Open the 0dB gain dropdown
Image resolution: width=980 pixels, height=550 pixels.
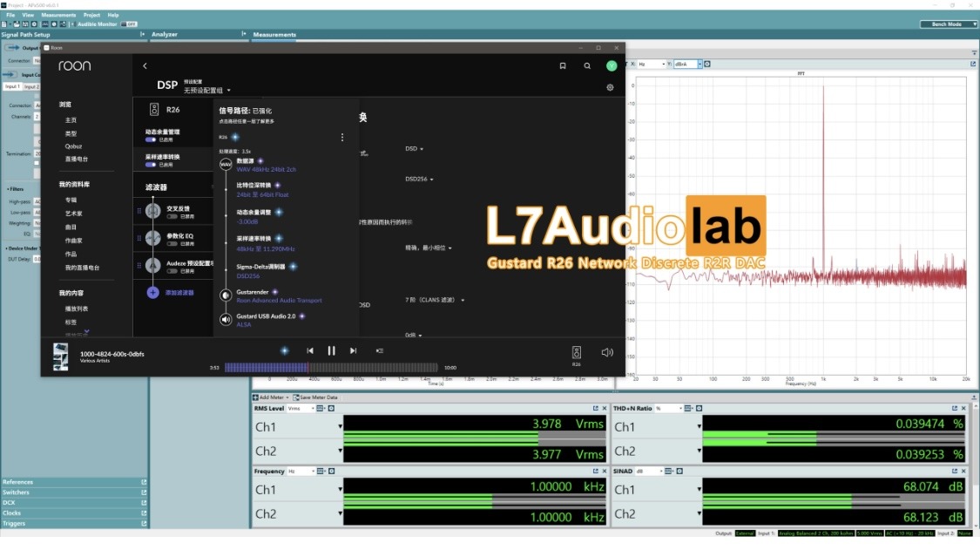tap(413, 336)
